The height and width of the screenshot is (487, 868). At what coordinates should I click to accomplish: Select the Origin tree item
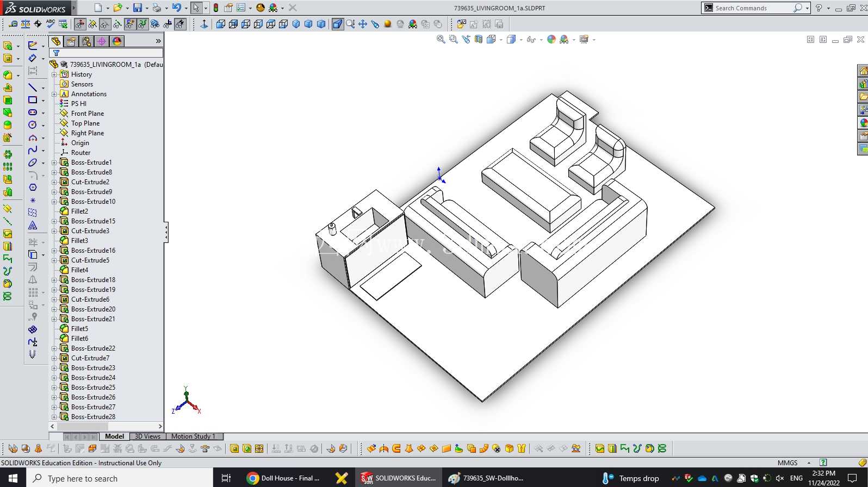coord(80,143)
